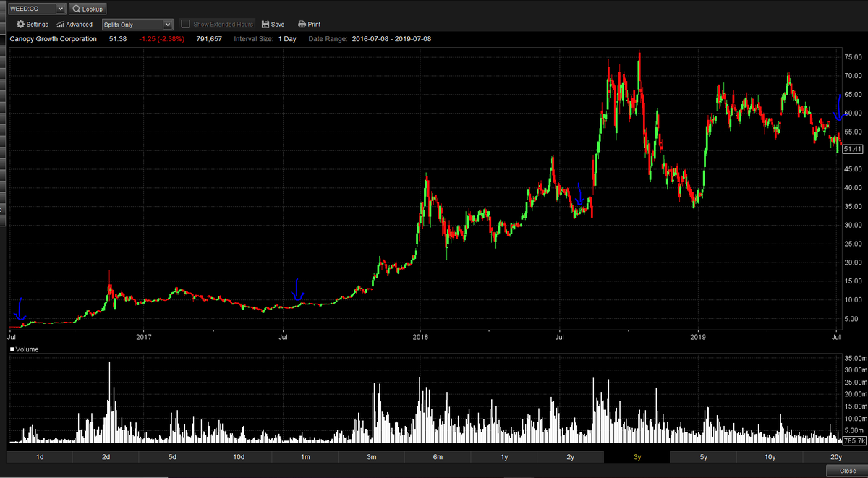
Task: Click the Close button
Action: click(847, 471)
